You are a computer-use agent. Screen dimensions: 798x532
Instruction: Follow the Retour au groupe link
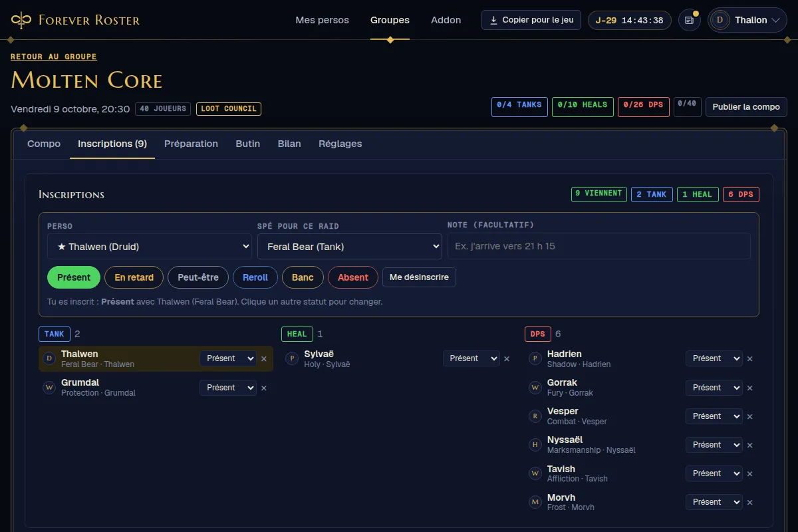click(x=54, y=57)
